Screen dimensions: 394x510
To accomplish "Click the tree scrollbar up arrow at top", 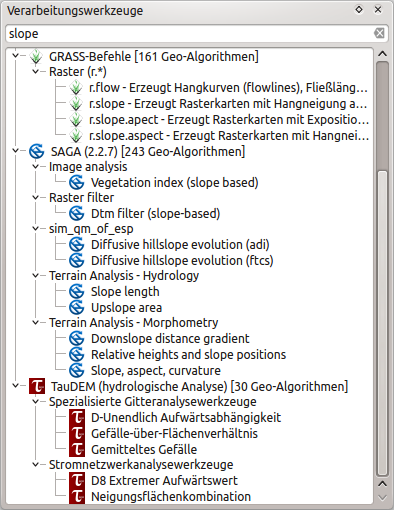I will coord(382,54).
